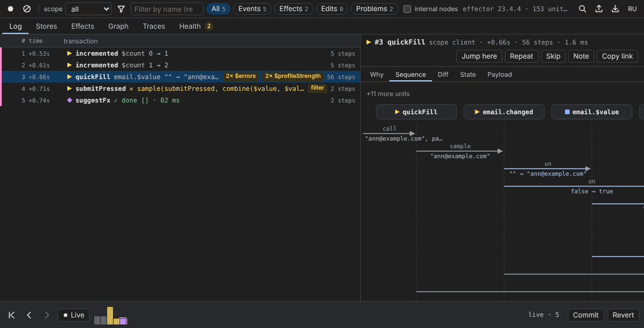644x328 pixels.
Task: Click the Filter by name input field
Action: [167, 9]
